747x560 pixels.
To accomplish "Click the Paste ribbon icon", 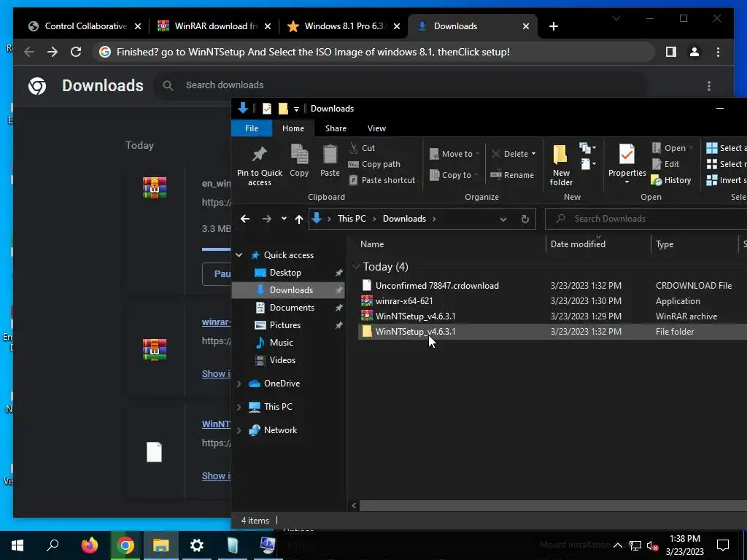I will [x=330, y=160].
